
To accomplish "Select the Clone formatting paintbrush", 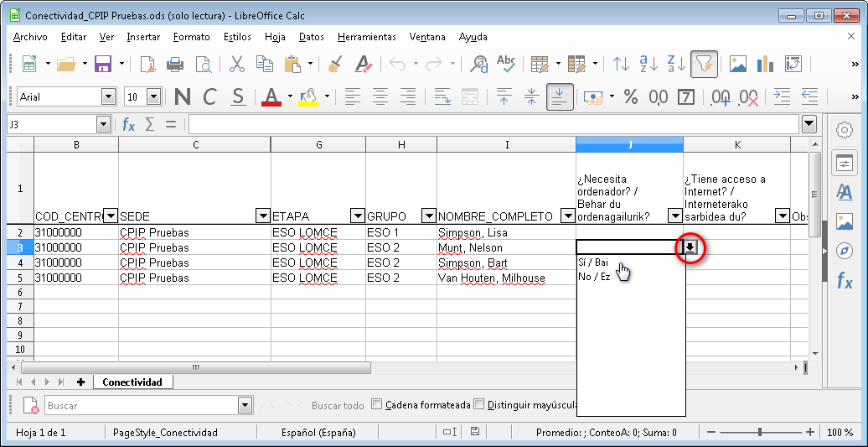I will (334, 65).
